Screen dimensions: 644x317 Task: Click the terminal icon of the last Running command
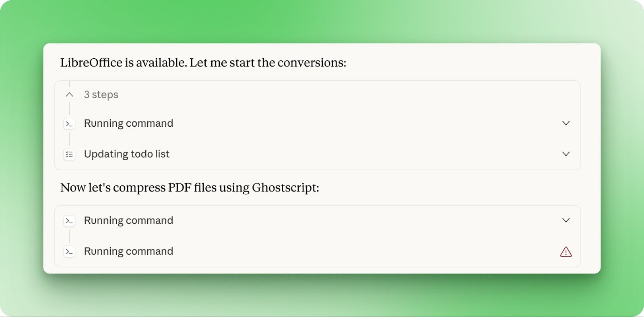point(69,251)
